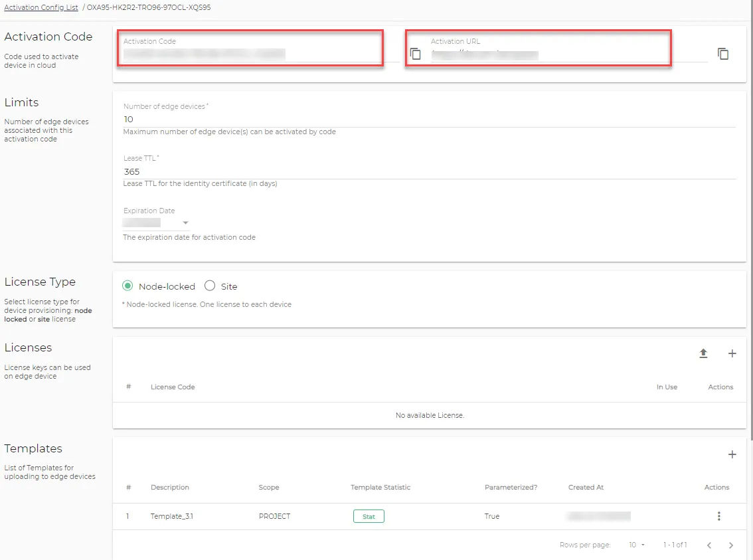Click the License Code column header
This screenshot has width=753, height=560.
click(x=173, y=387)
